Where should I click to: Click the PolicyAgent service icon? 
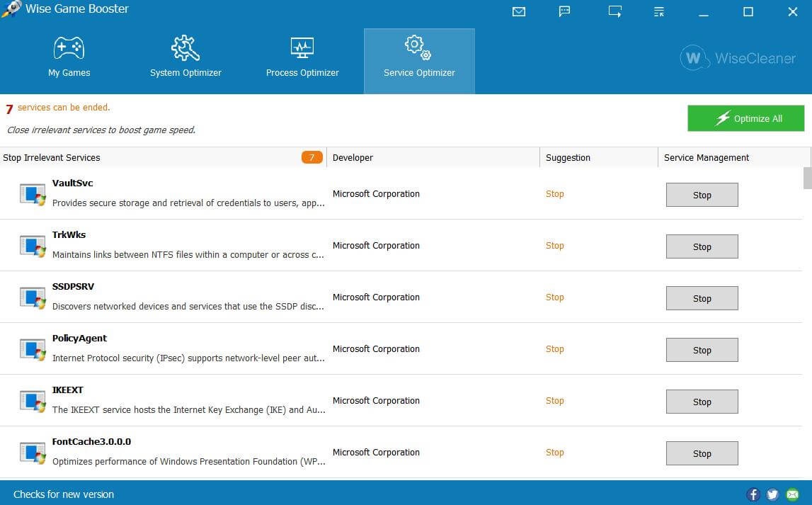pos(33,350)
